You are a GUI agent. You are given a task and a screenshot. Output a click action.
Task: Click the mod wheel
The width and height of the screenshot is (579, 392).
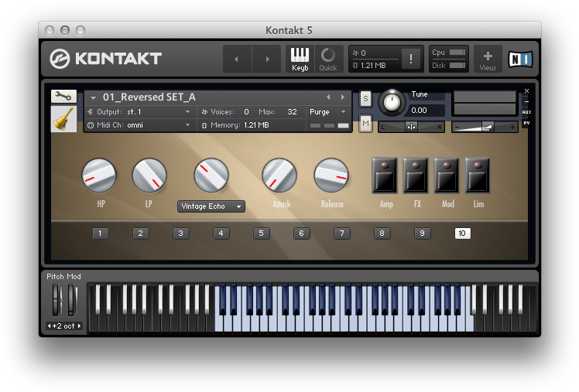pos(73,300)
